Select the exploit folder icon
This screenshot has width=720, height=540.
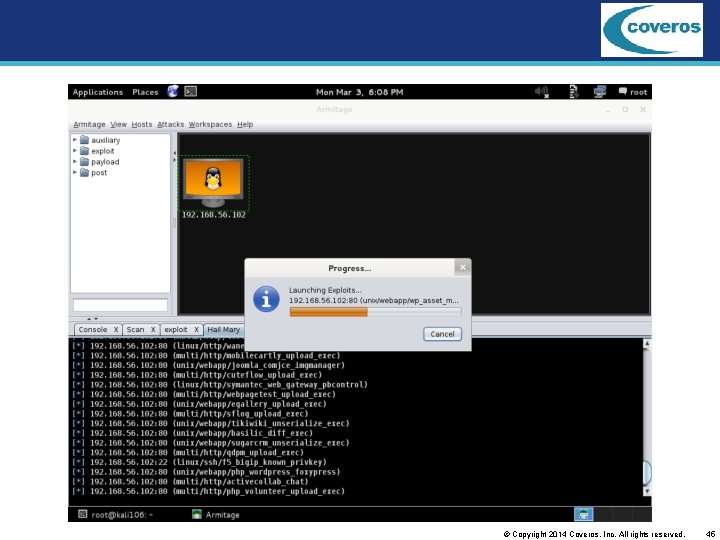84,151
